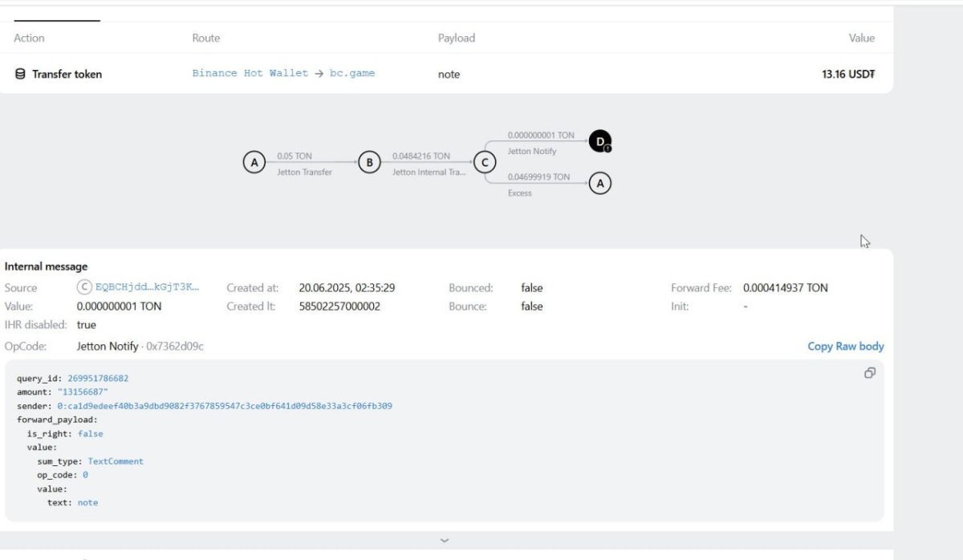Click the Jetton Internal Transfer edge label
Viewport: 963px width, 560px height.
429,172
